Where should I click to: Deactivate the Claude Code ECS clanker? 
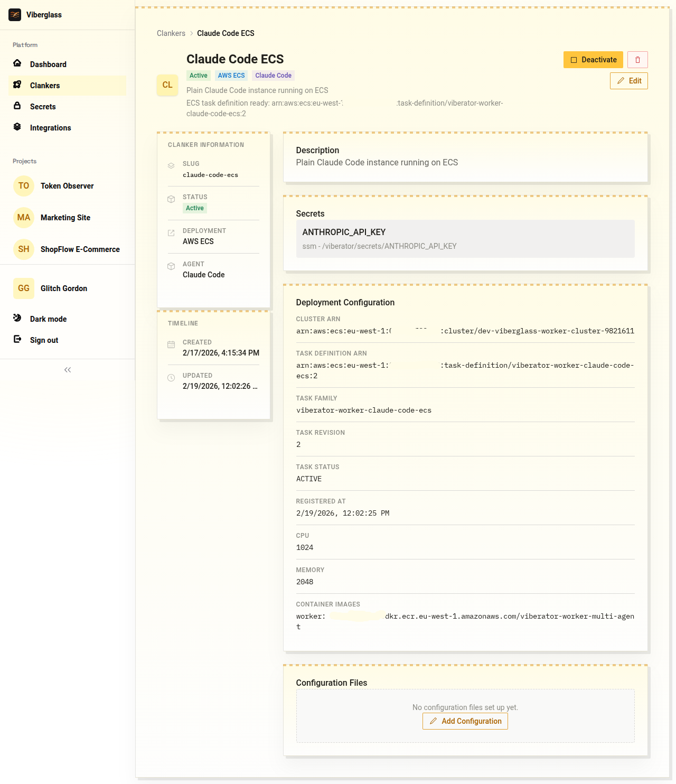(x=593, y=60)
